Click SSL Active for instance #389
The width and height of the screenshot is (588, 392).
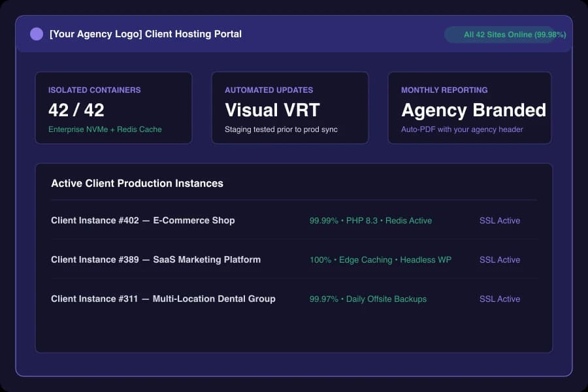point(500,259)
